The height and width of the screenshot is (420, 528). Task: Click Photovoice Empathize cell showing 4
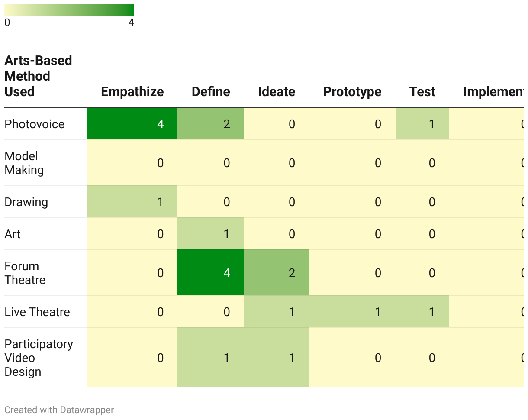tap(132, 124)
